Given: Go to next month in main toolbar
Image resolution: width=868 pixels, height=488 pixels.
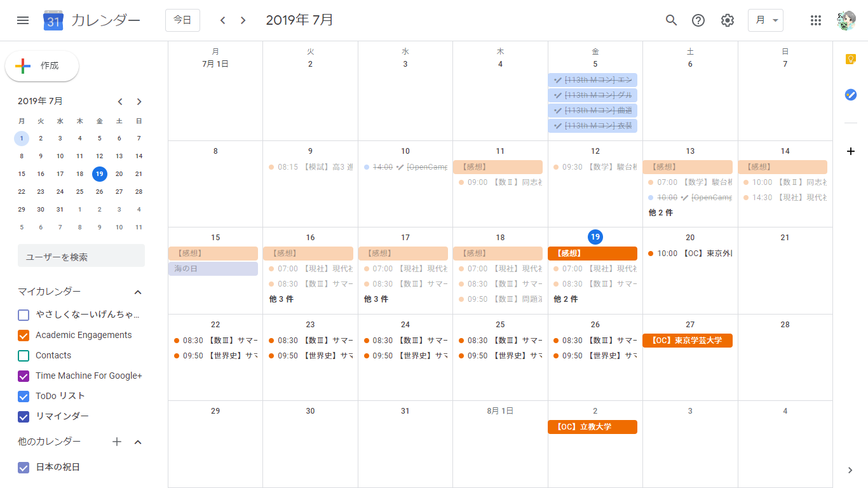Looking at the screenshot, I should (243, 20).
